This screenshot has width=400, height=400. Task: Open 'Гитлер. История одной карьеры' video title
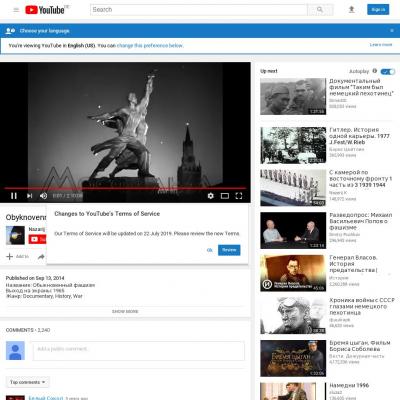pyautogui.click(x=360, y=136)
